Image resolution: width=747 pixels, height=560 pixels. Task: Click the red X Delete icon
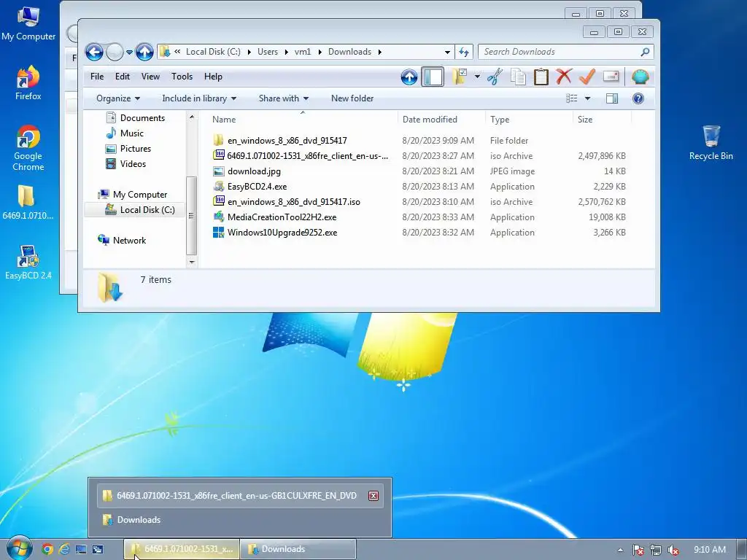tap(564, 77)
